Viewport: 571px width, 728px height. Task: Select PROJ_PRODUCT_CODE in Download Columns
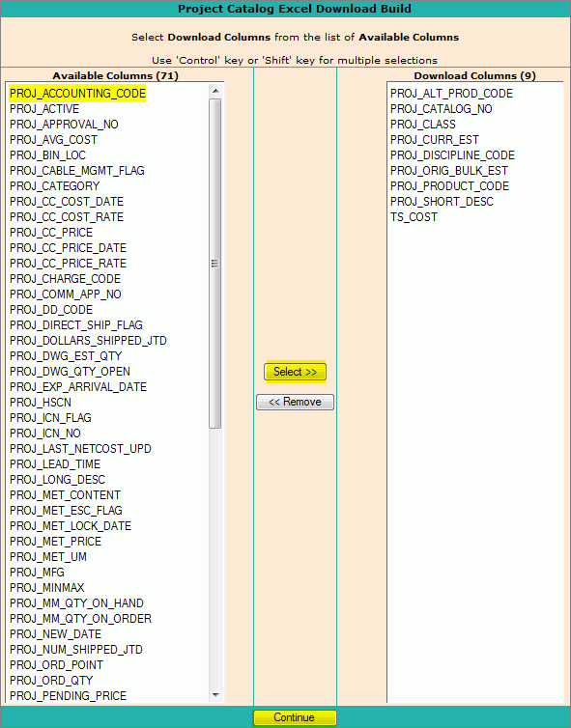click(449, 186)
